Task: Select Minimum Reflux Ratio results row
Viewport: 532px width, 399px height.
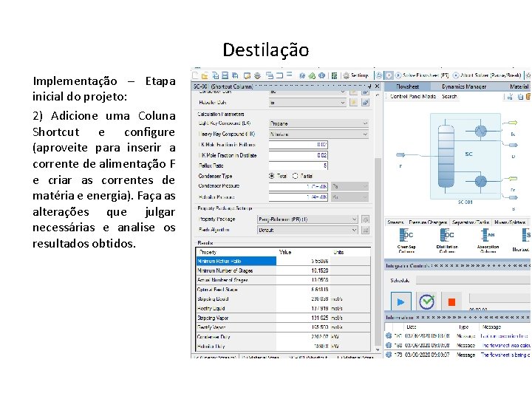Action: point(283,262)
